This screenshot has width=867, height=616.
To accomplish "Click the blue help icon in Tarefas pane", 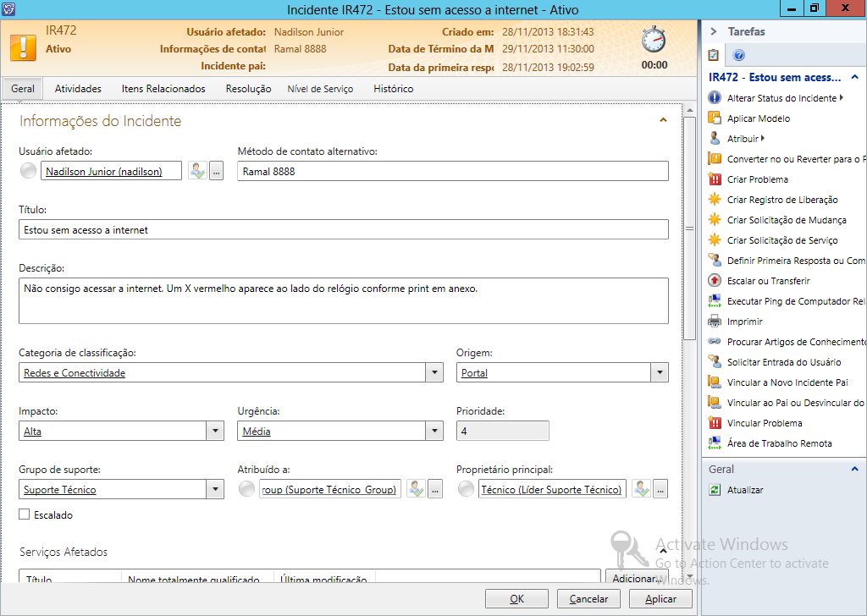I will [738, 55].
